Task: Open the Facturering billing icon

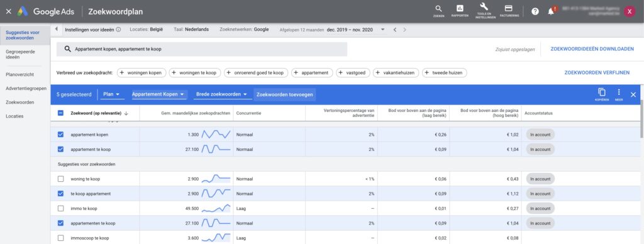Action: [x=509, y=11]
